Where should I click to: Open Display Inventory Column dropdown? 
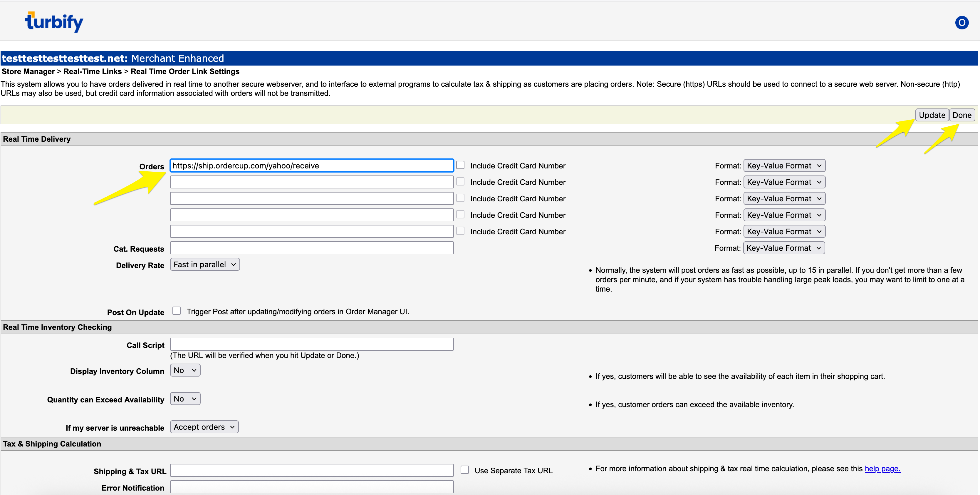point(185,370)
